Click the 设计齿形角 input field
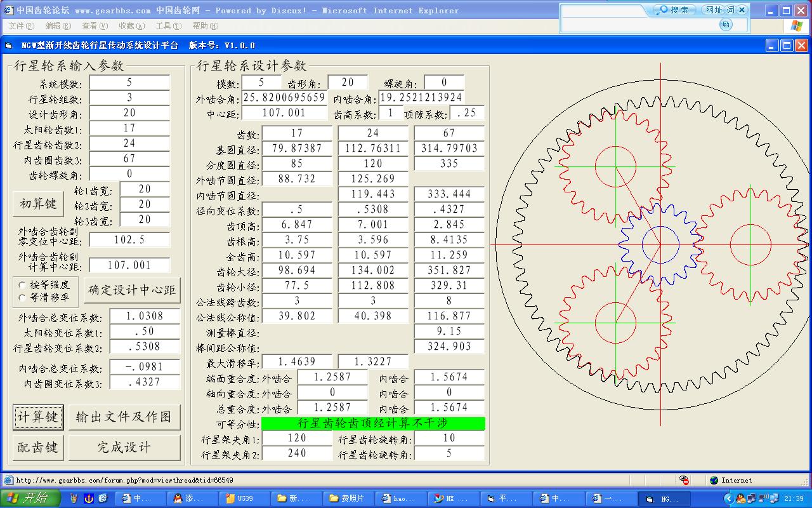 pyautogui.click(x=129, y=113)
